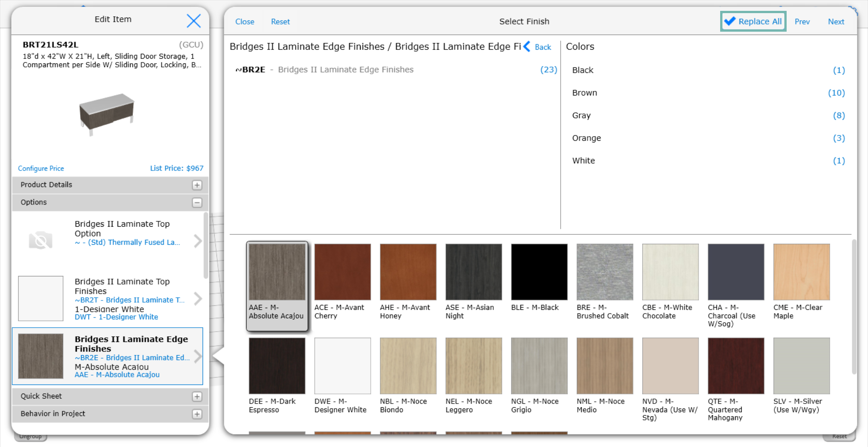
Task: Collapse the Options section
Action: 197,203
